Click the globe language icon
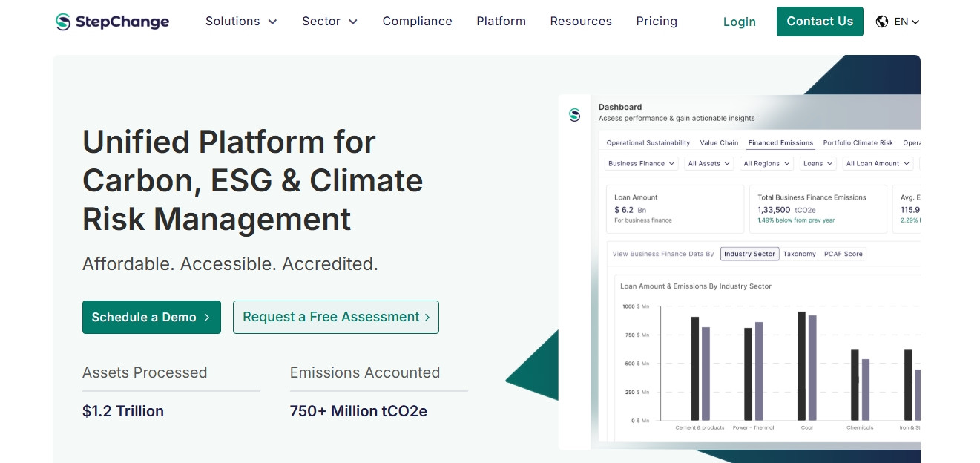This screenshot has height=463, width=980. tap(882, 22)
